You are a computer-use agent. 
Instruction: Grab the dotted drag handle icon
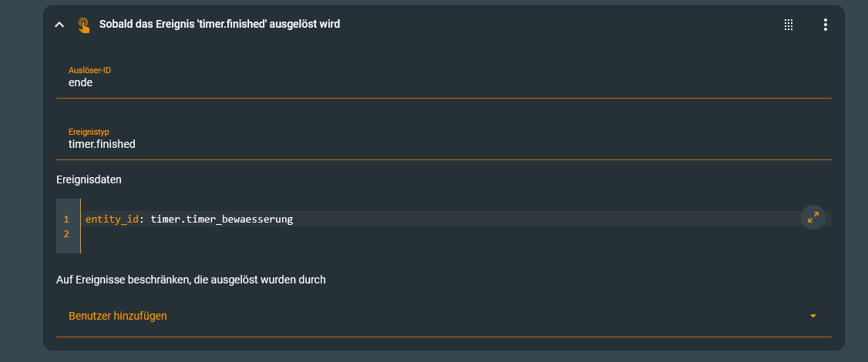[x=789, y=25]
